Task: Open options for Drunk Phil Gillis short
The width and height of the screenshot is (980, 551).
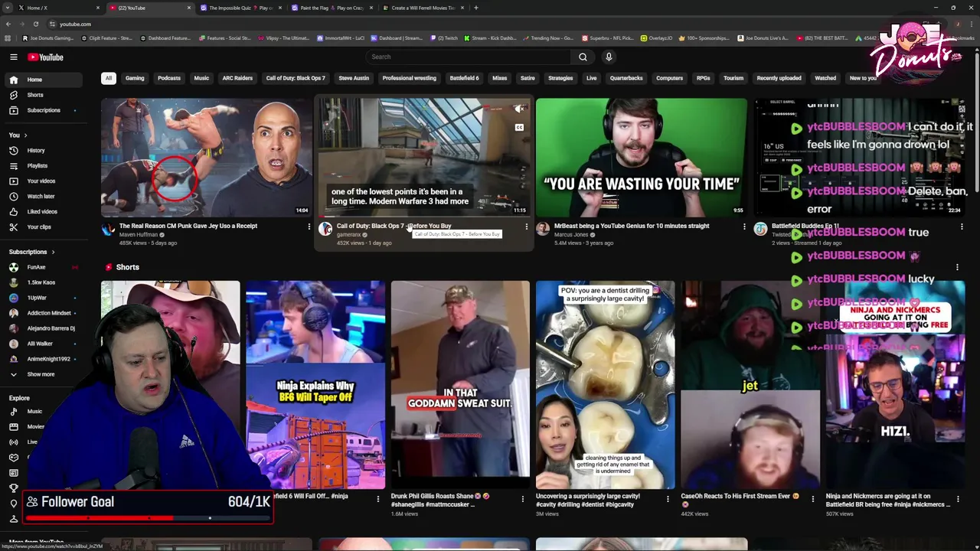Action: pos(522,499)
